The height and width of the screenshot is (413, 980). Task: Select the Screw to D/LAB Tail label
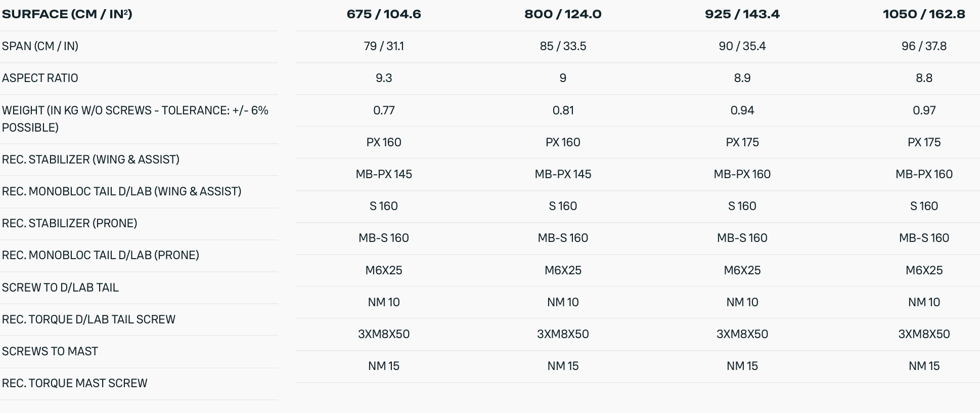[60, 287]
